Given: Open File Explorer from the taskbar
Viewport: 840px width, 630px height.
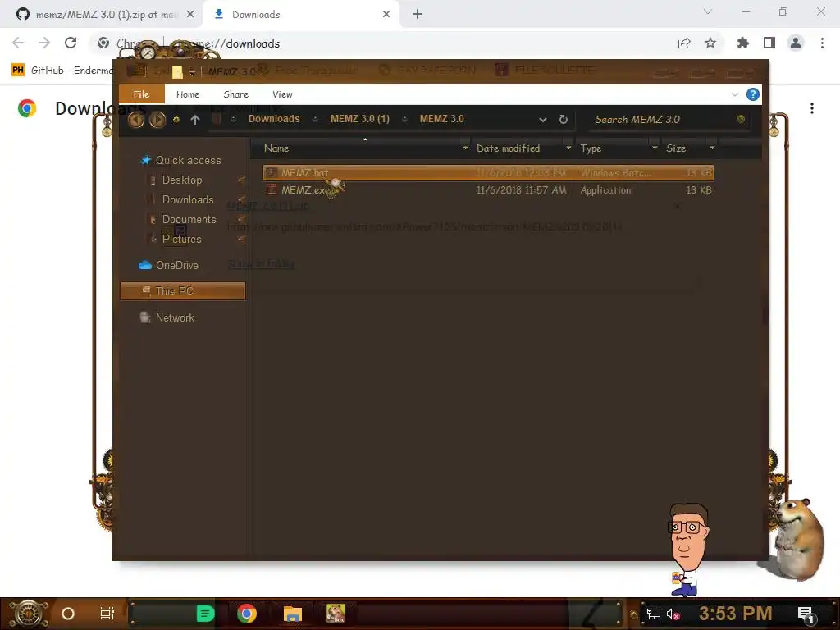Looking at the screenshot, I should pos(293,614).
